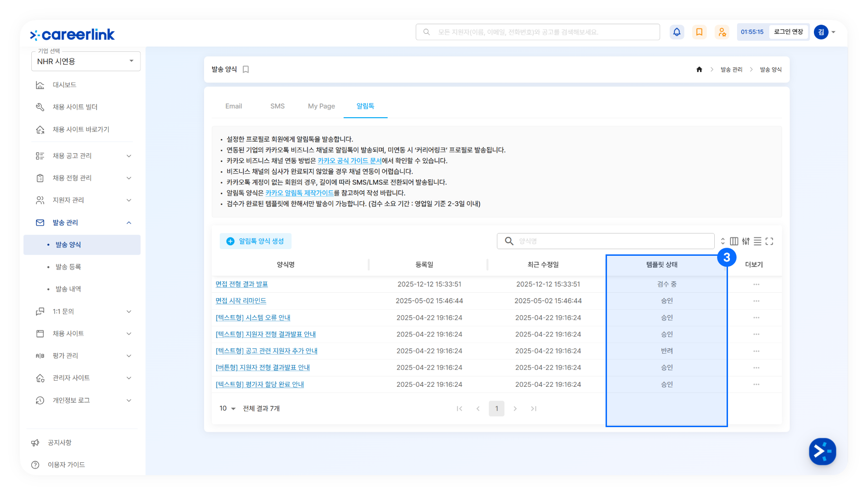Open the orange bookmark icon in header
The image size is (868, 495).
click(x=699, y=32)
